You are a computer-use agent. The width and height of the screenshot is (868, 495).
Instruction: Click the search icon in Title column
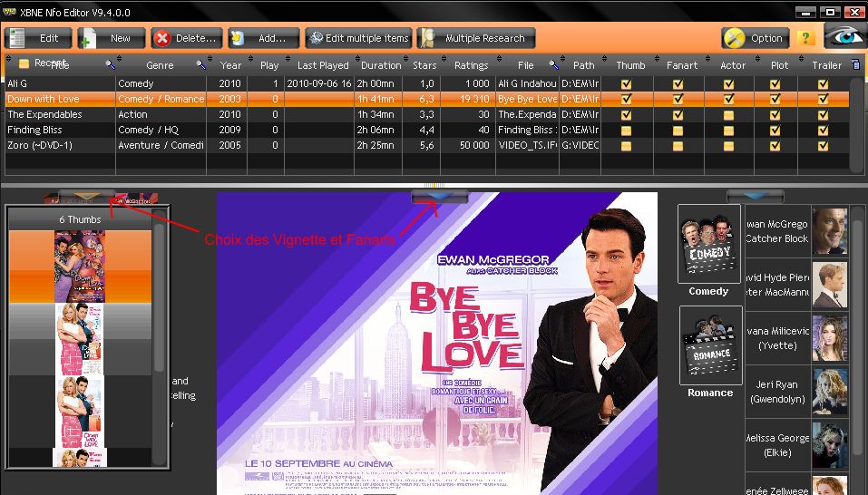click(110, 64)
